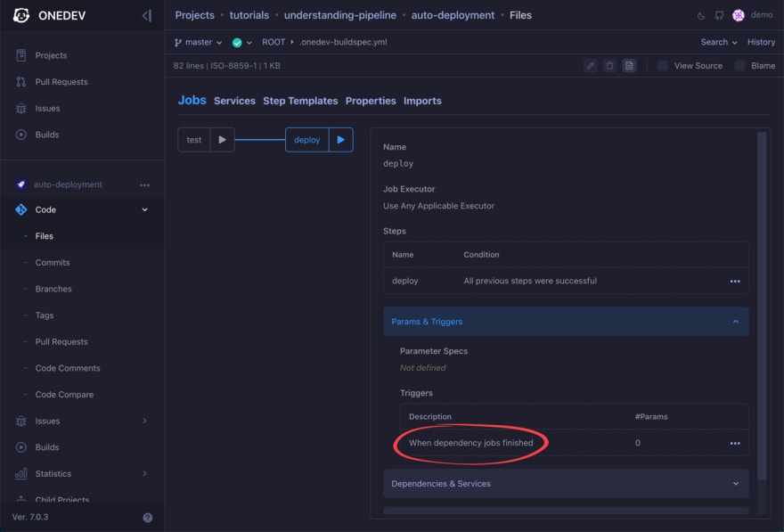Click the auto-deployment rocket project icon
Image resolution: width=784 pixels, height=532 pixels.
tap(21, 184)
